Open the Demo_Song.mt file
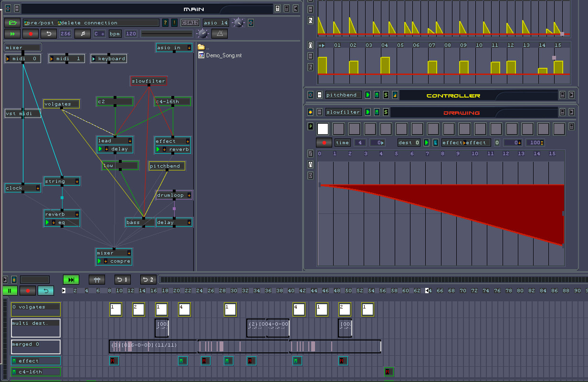Image resolution: width=588 pixels, height=382 pixels. point(220,55)
